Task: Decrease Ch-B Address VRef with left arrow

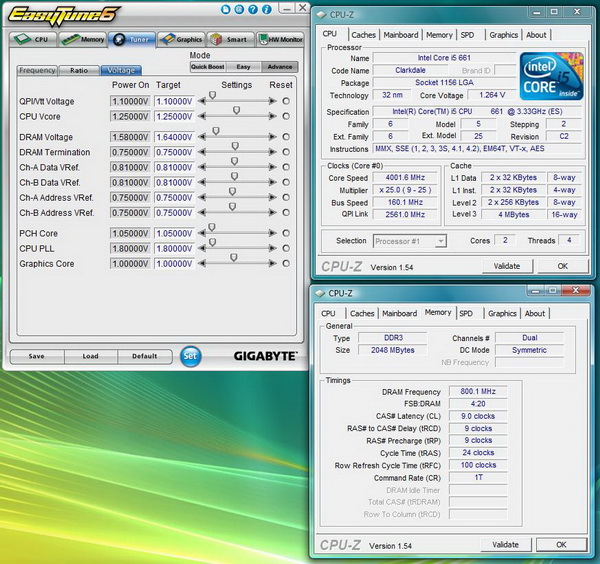Action: (202, 212)
